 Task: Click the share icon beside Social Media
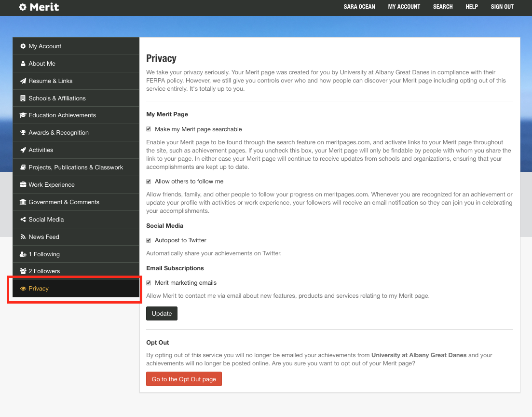tap(23, 220)
